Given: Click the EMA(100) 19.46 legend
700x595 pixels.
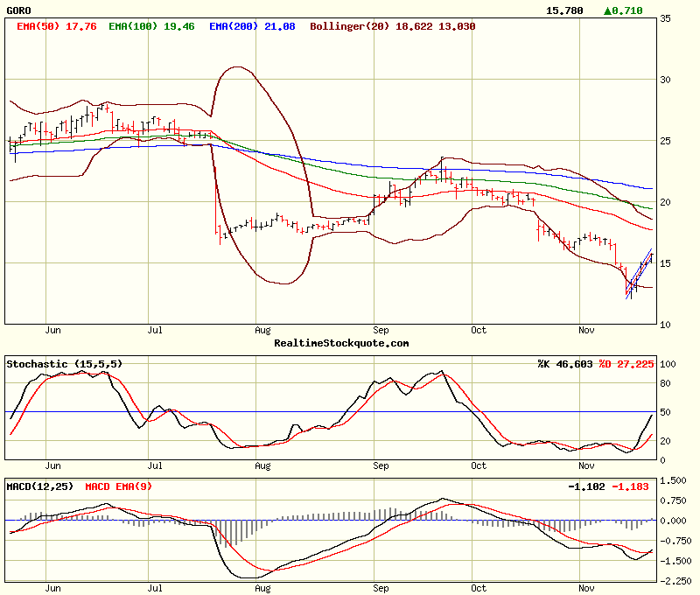Looking at the screenshot, I should click(x=151, y=26).
